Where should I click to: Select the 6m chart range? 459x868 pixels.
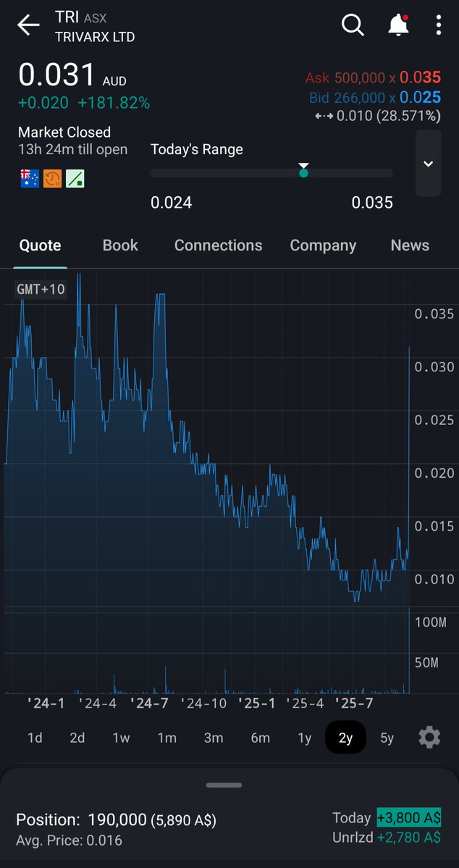coord(260,738)
